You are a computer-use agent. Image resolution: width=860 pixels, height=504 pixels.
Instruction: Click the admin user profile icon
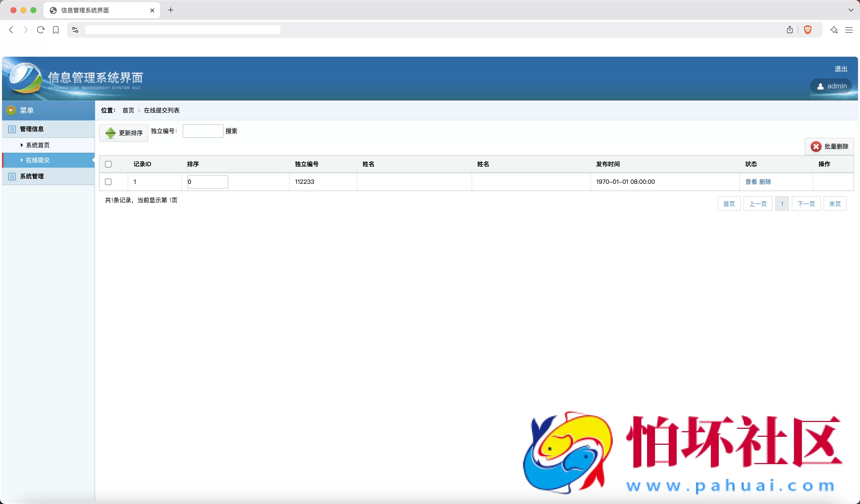(821, 86)
